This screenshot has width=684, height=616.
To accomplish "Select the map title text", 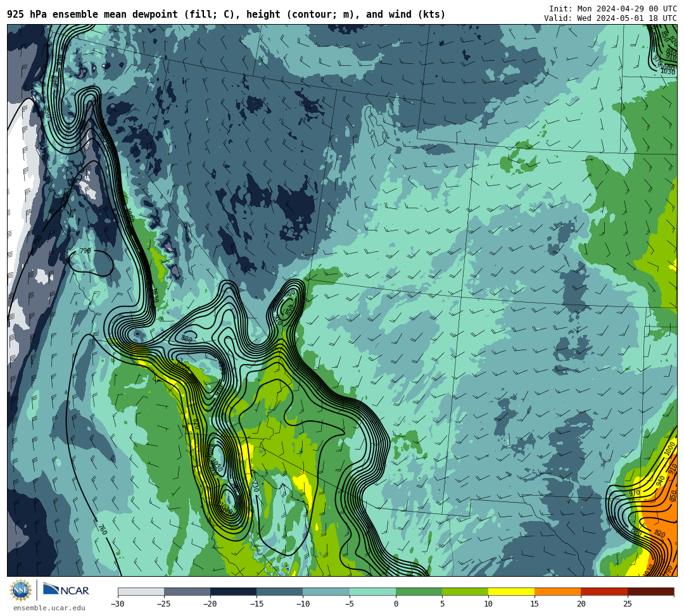I will tap(226, 15).
